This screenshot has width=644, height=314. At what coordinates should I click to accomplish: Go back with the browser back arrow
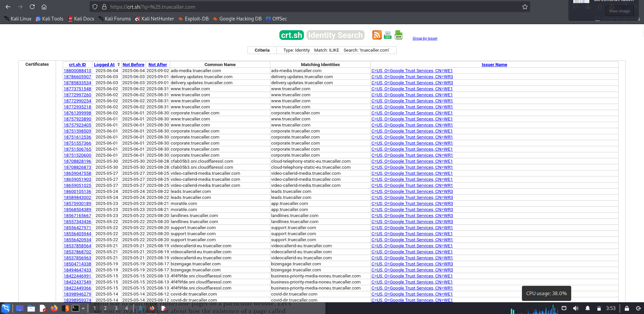coord(8,7)
